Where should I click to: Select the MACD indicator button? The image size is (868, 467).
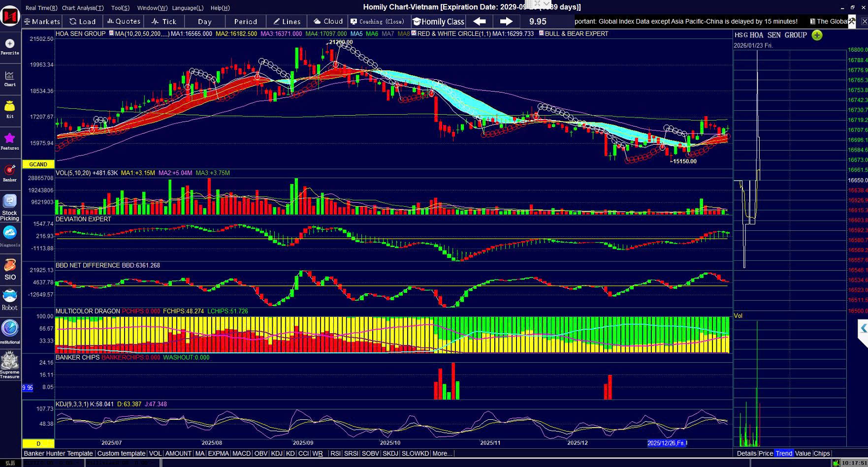(x=241, y=453)
